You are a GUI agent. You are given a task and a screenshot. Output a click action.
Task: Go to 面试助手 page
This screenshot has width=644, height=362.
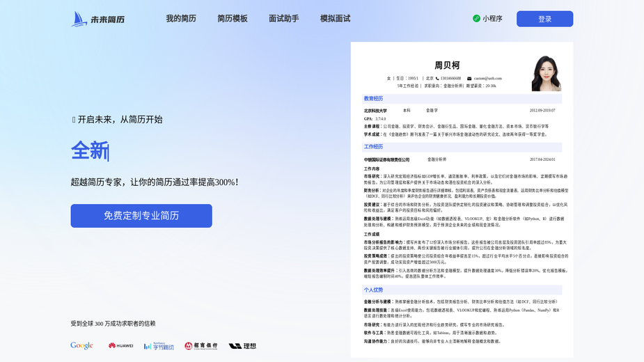coord(284,19)
